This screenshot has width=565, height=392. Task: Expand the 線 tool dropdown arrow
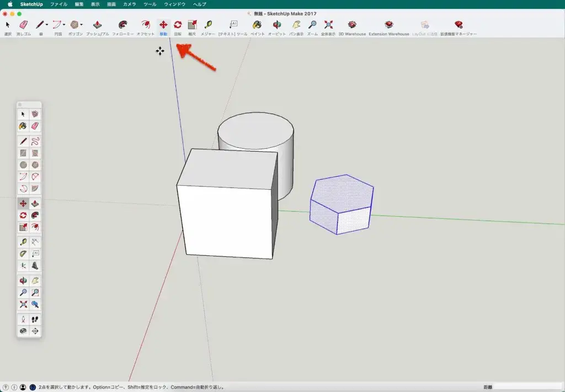(x=47, y=25)
